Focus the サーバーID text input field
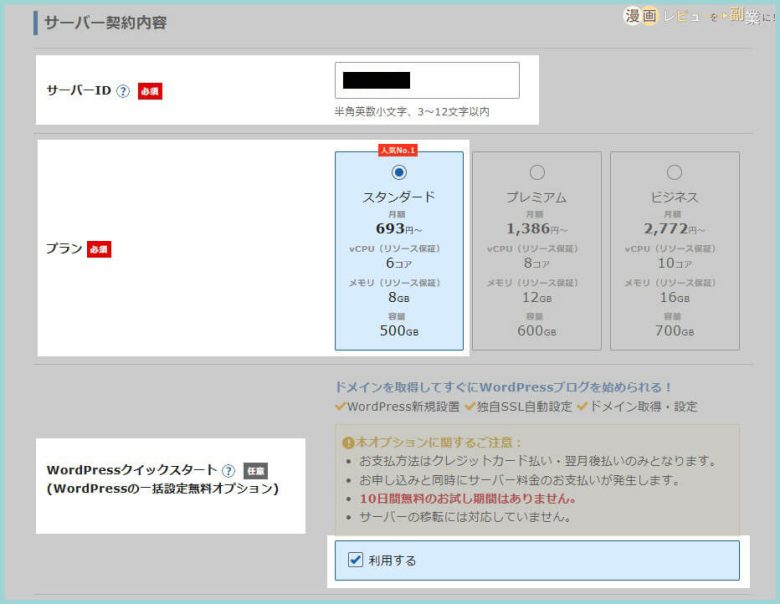The image size is (780, 604). click(427, 80)
